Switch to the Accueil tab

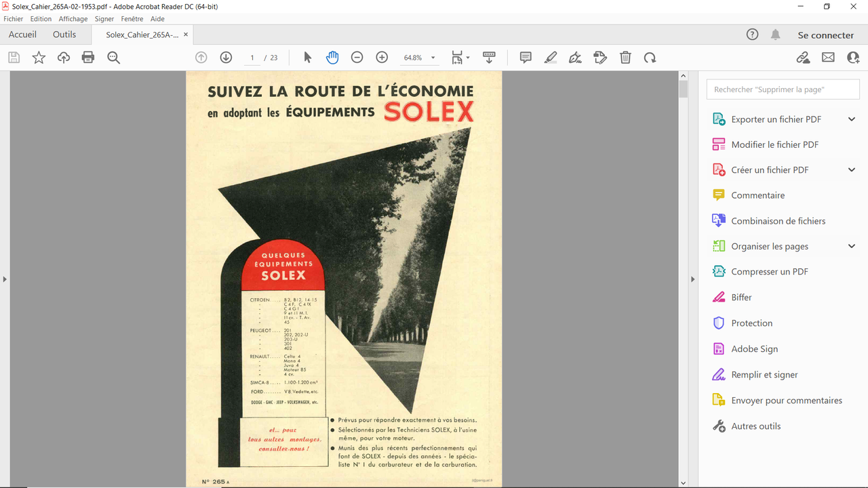tap(22, 35)
